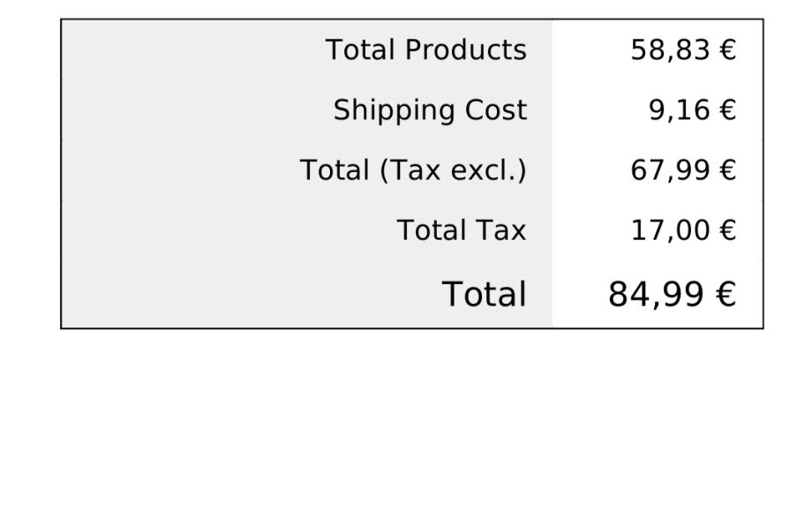Click the euro sign after 58,83
This screenshot has width=812, height=512.
point(727,50)
